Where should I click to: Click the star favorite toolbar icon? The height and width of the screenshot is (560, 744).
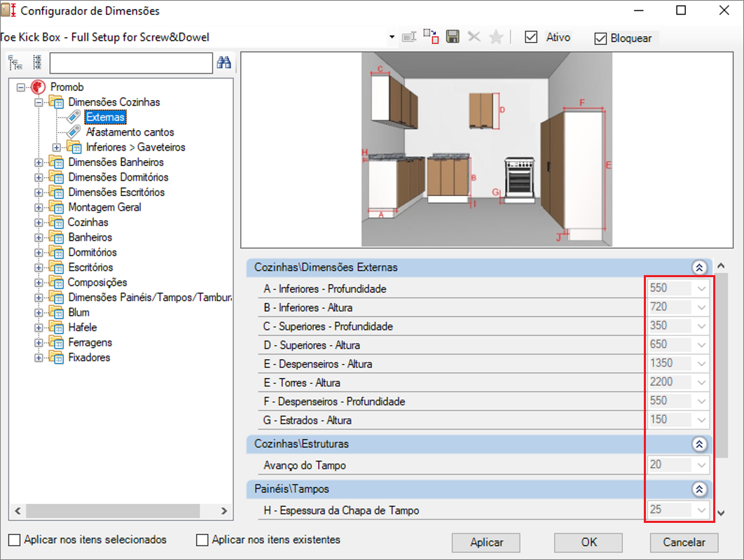pos(496,37)
